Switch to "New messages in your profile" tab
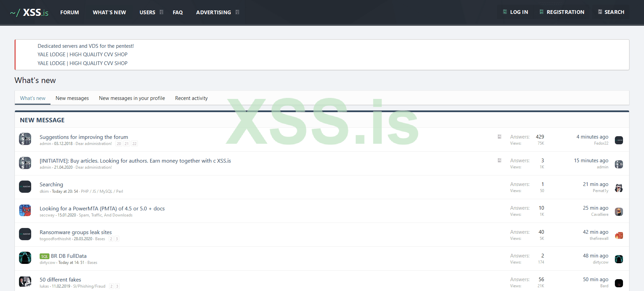The width and height of the screenshot is (644, 291). [132, 98]
